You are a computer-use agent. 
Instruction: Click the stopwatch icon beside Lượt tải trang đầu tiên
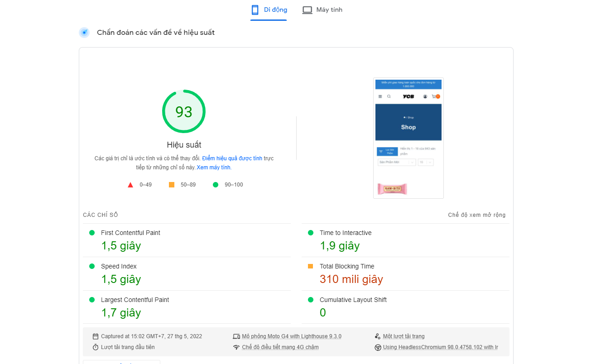[96, 347]
